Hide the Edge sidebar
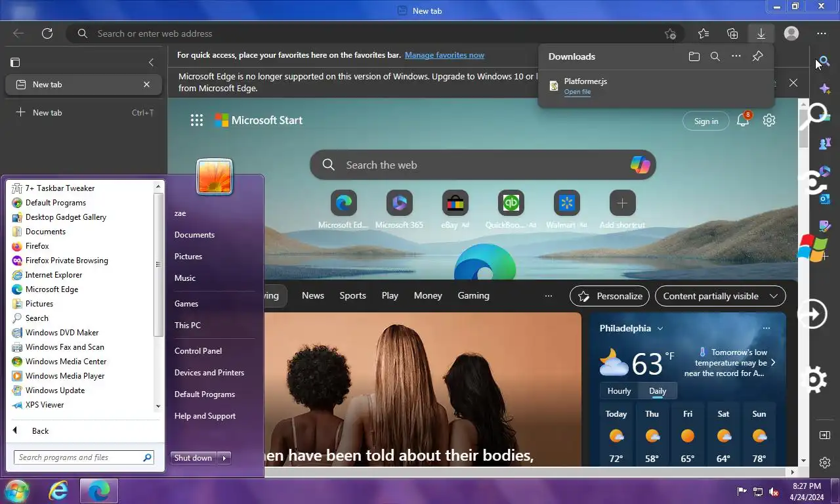Viewport: 840px width, 504px height. (x=825, y=435)
